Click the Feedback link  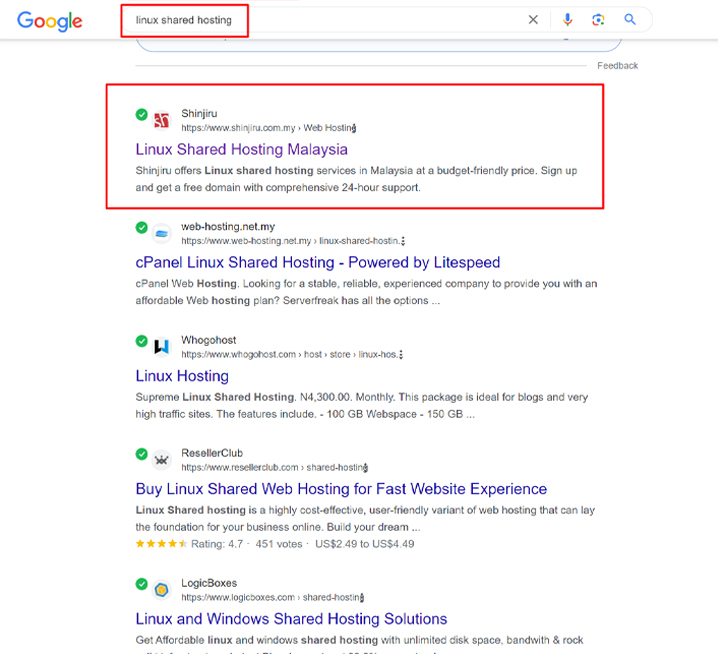(x=617, y=65)
